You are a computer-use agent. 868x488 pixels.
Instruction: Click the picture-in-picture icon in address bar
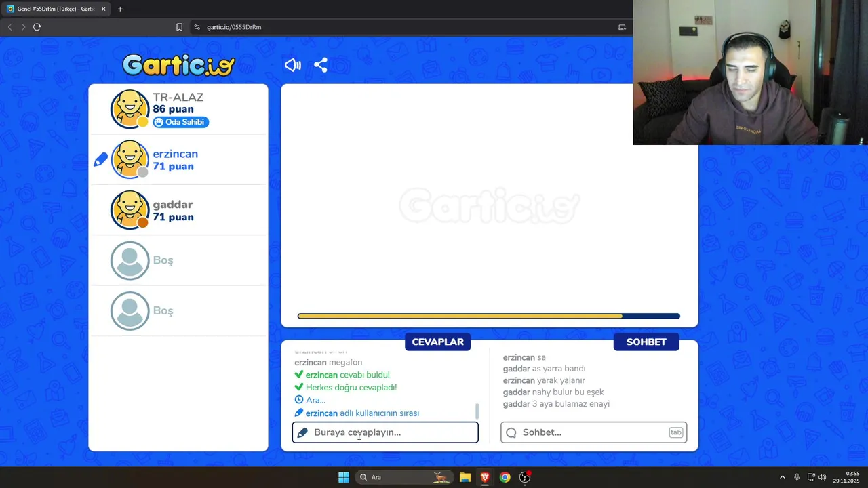click(622, 27)
